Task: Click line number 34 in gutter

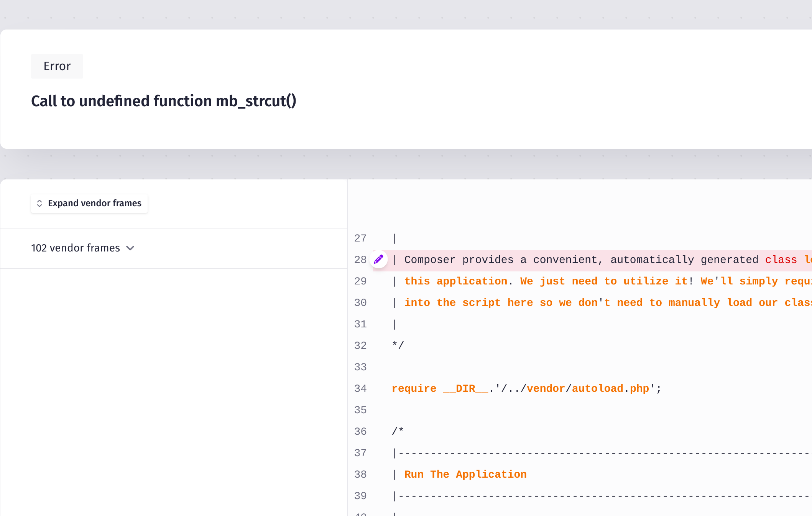Action: 360,388
